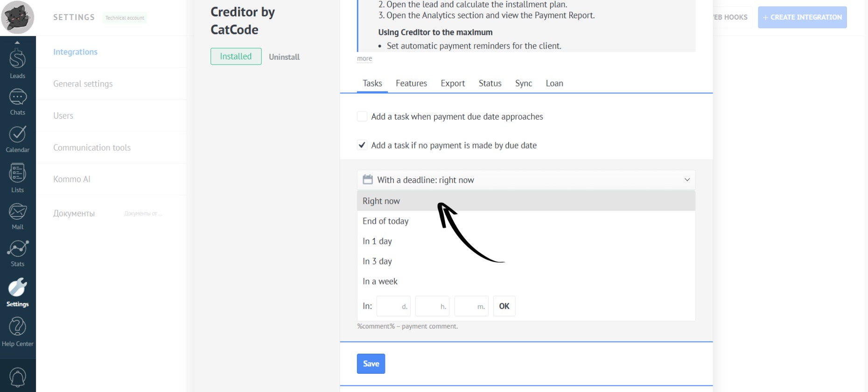Screen dimensions: 868x392
Task: Click the cat avatar profile picture
Action: coord(18,17)
